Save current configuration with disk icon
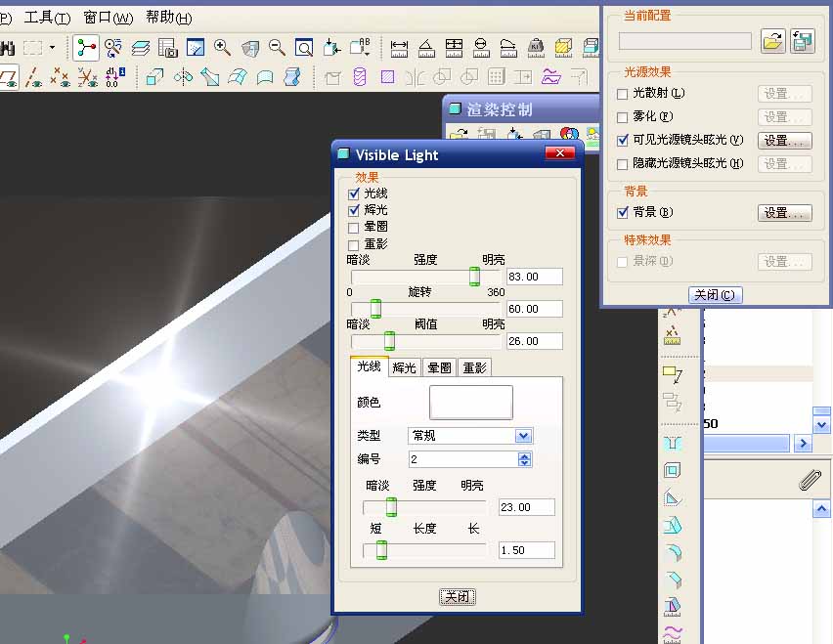Image resolution: width=833 pixels, height=644 pixels. tap(803, 41)
